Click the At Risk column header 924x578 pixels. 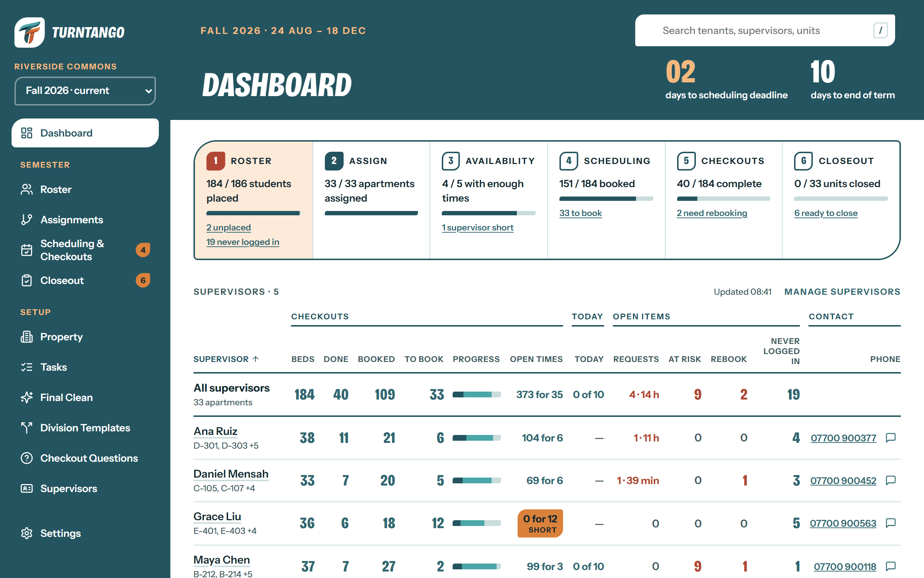(685, 359)
